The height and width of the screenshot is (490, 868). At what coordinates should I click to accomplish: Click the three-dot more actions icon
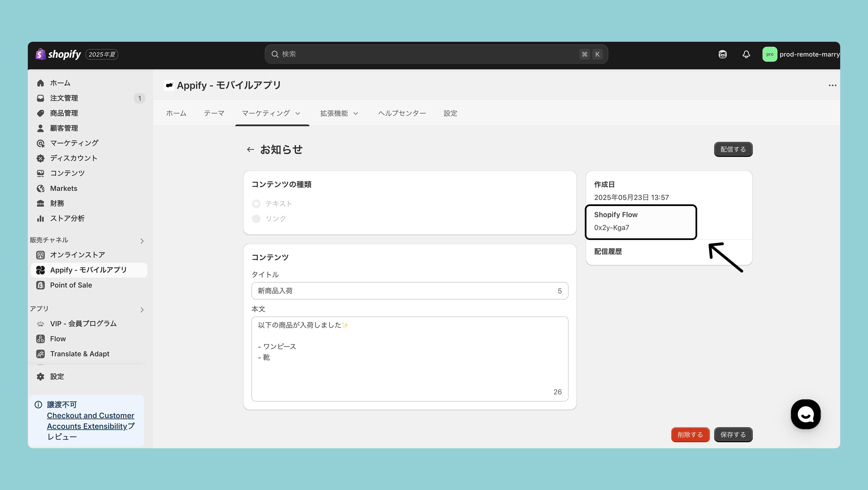[x=832, y=85]
